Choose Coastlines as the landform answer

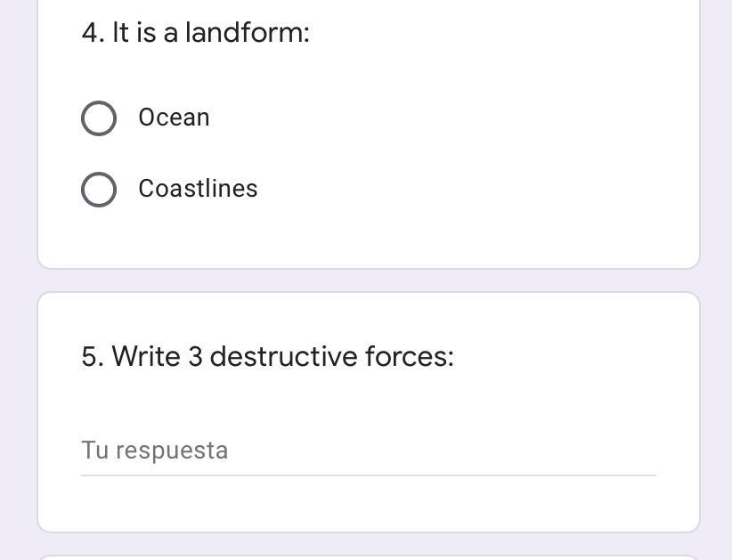click(x=99, y=190)
